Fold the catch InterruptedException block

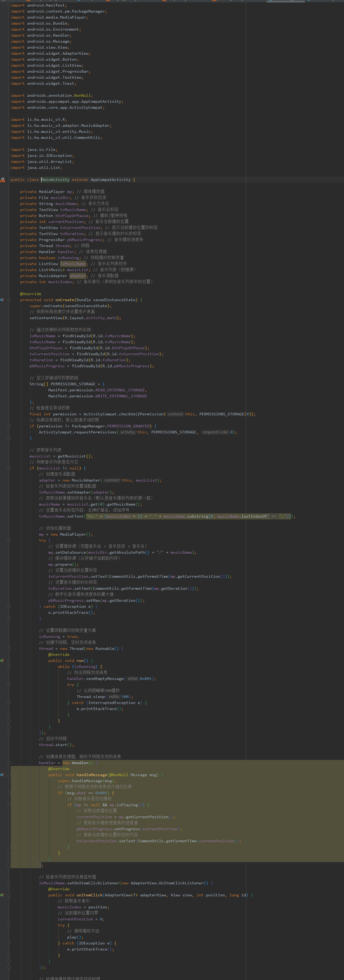click(9, 703)
